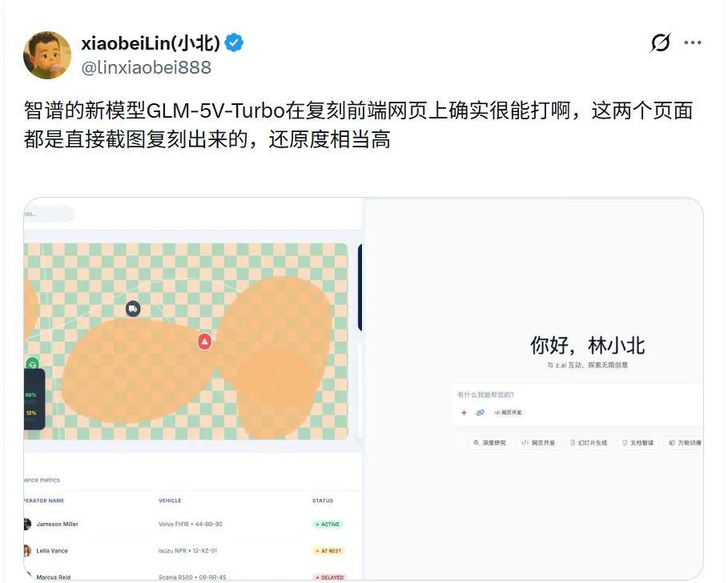
Task: Click the red warning marker on map
Action: coord(205,342)
